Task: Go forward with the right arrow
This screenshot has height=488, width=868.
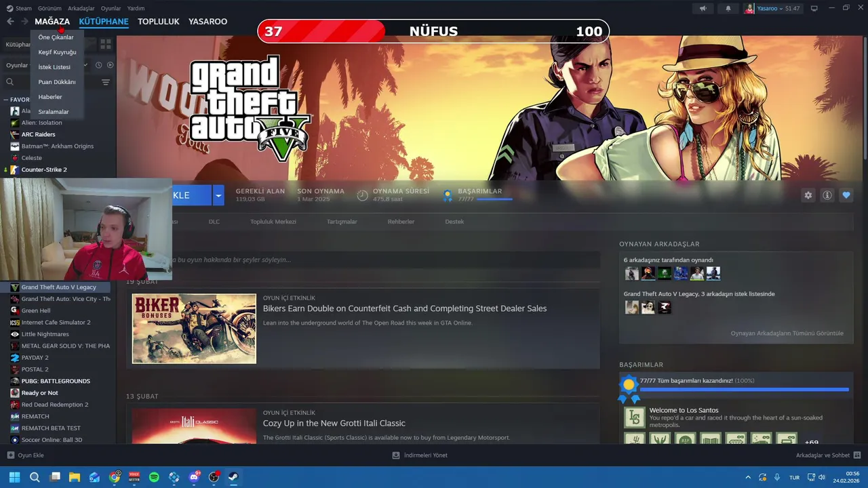Action: [24, 22]
